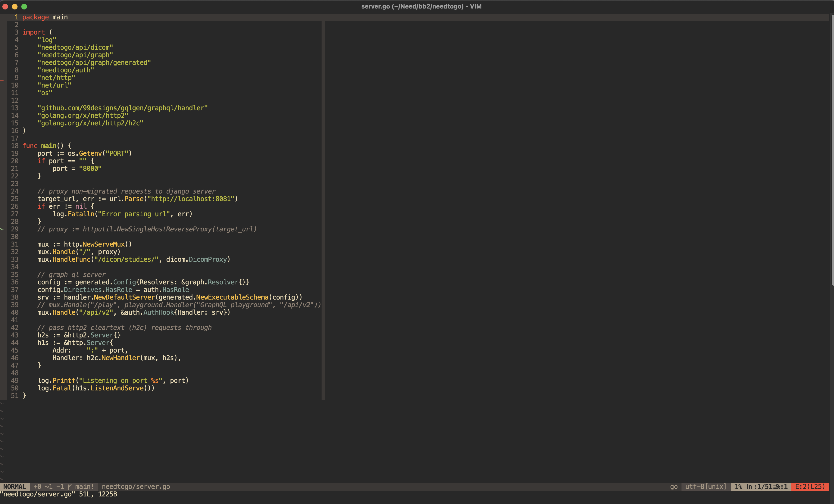Click line number 25 in the gutter
The width and height of the screenshot is (834, 504).
(x=14, y=199)
